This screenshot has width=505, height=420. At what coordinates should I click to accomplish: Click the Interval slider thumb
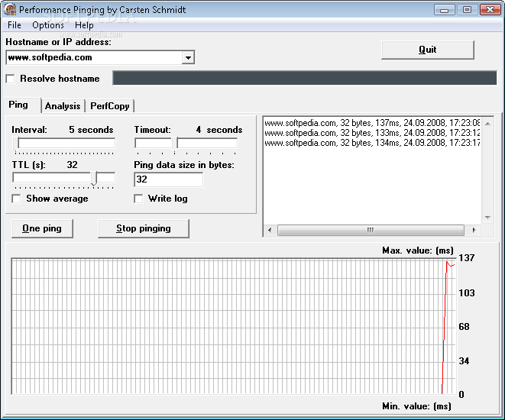pos(16,143)
